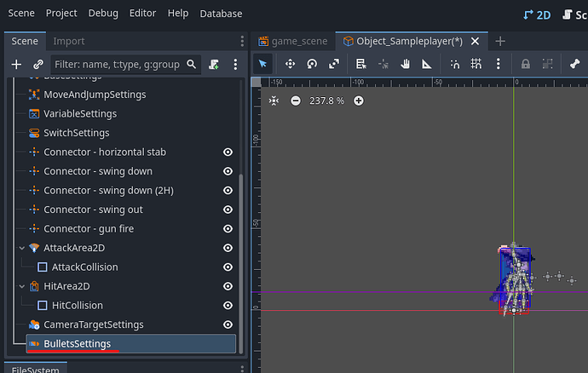588x373 pixels.
Task: Activate the Move mode tool
Action: (x=290, y=64)
